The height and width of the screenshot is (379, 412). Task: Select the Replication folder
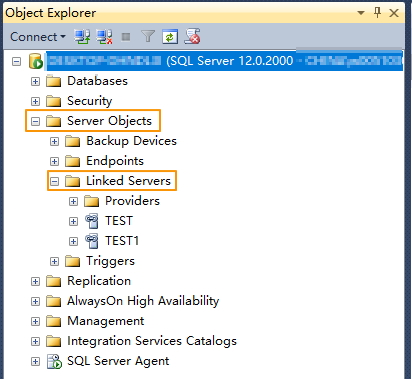(99, 281)
